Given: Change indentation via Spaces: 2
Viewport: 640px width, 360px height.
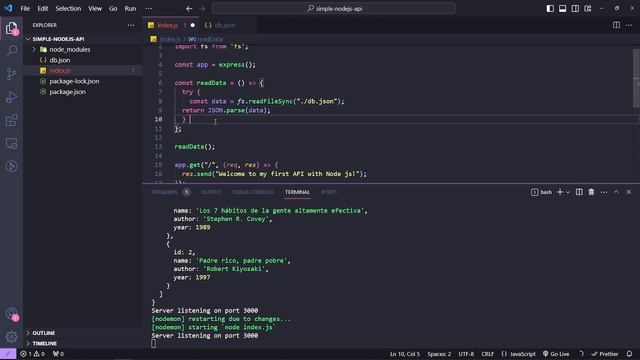Looking at the screenshot, I should coord(439,354).
